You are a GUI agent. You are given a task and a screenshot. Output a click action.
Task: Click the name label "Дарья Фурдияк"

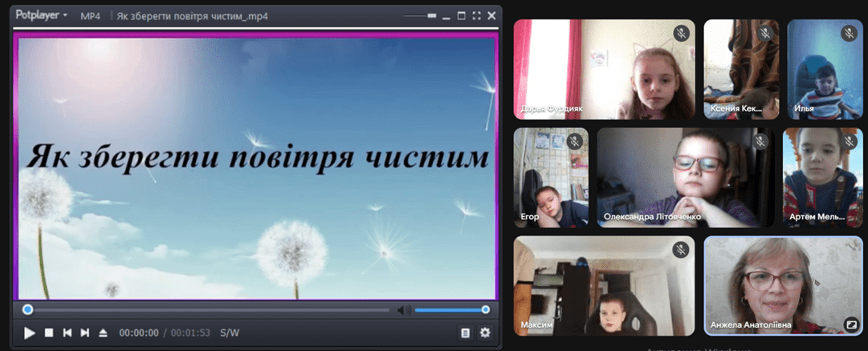(x=552, y=109)
